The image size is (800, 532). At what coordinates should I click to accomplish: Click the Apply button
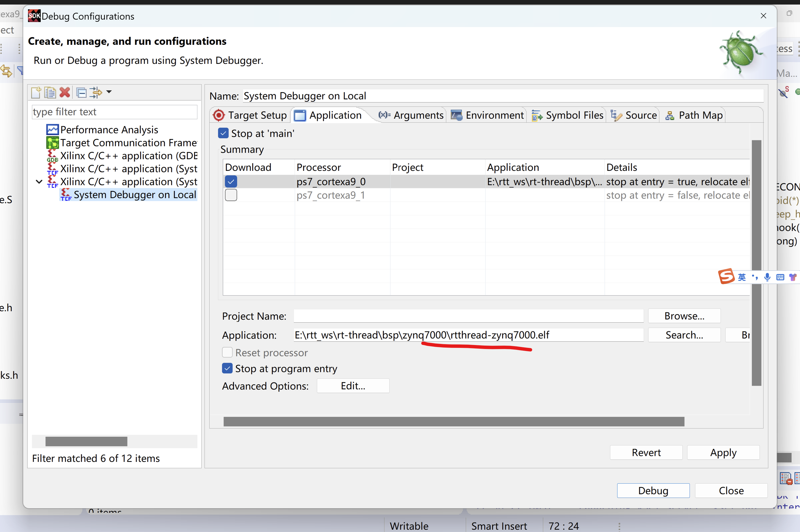pyautogui.click(x=723, y=453)
